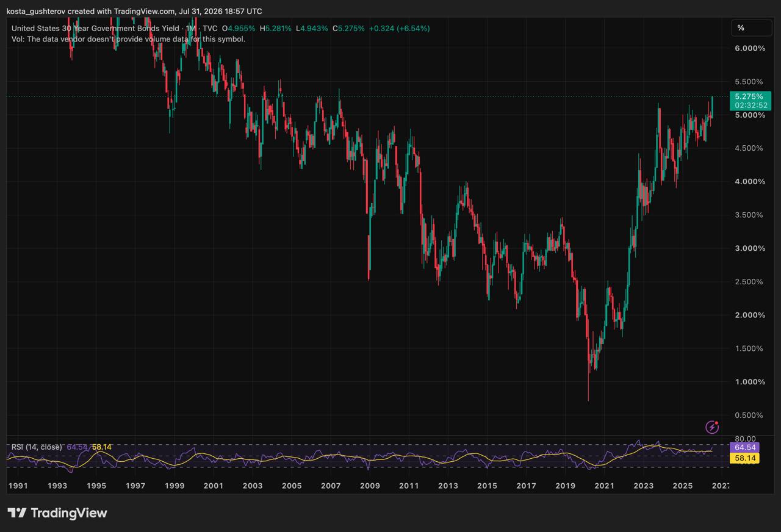Click the 6.000% price scale label

tap(749, 48)
